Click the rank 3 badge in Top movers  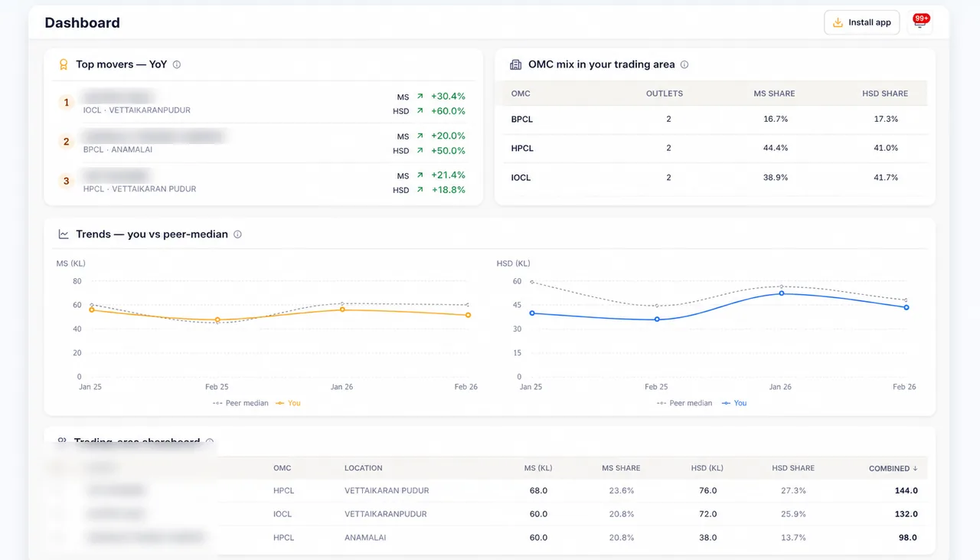click(67, 182)
